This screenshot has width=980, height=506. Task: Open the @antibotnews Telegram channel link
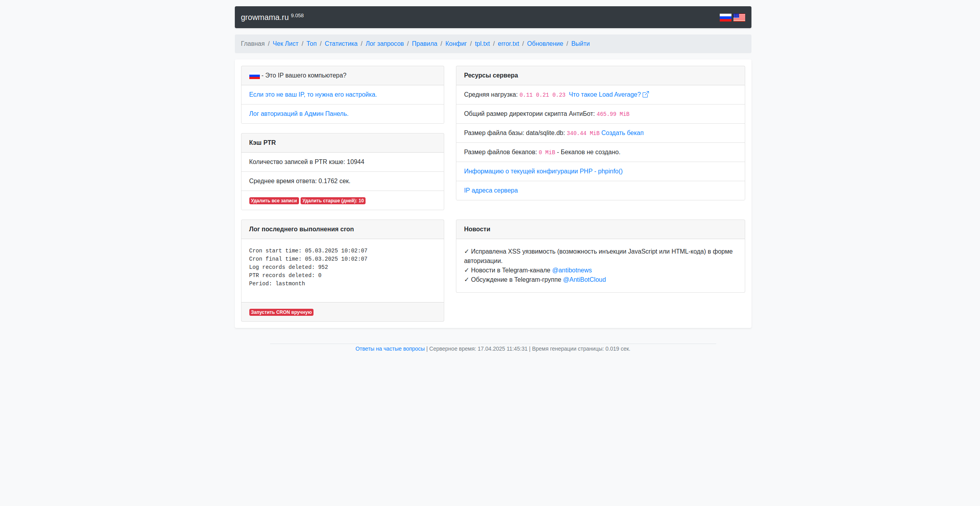(x=571, y=270)
